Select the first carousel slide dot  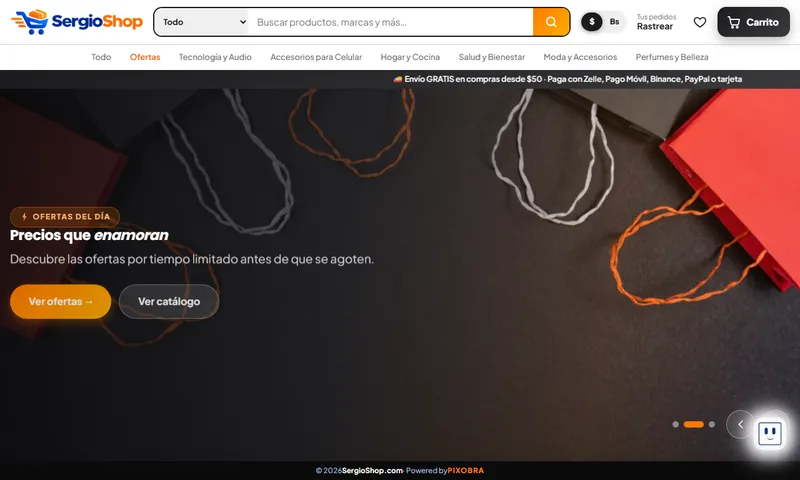click(x=676, y=424)
